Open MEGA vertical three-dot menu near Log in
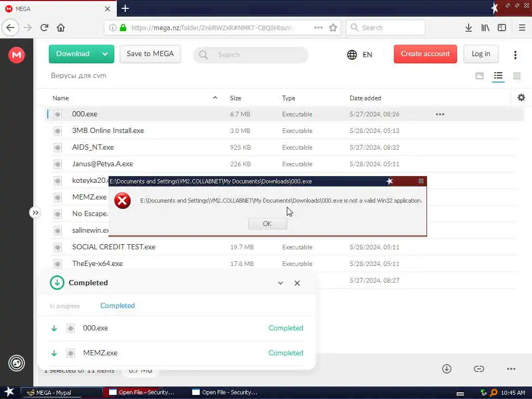The image size is (532, 399). click(x=515, y=55)
